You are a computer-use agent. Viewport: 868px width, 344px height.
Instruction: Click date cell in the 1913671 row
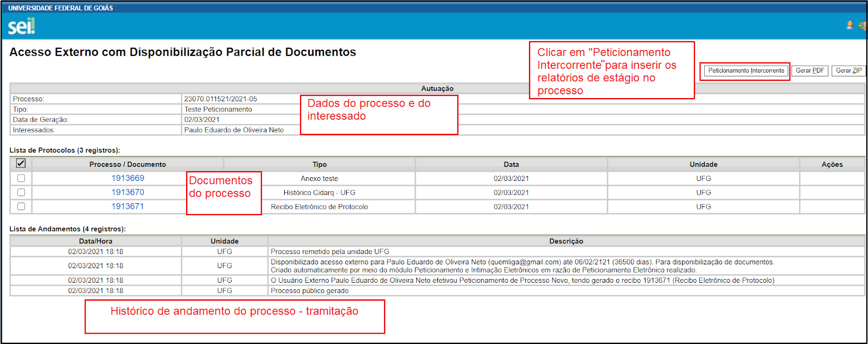point(511,207)
